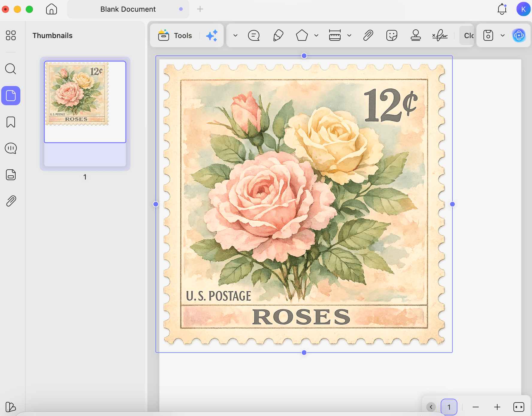532x416 pixels.
Task: Open the form fields panel icon
Action: coord(11,175)
